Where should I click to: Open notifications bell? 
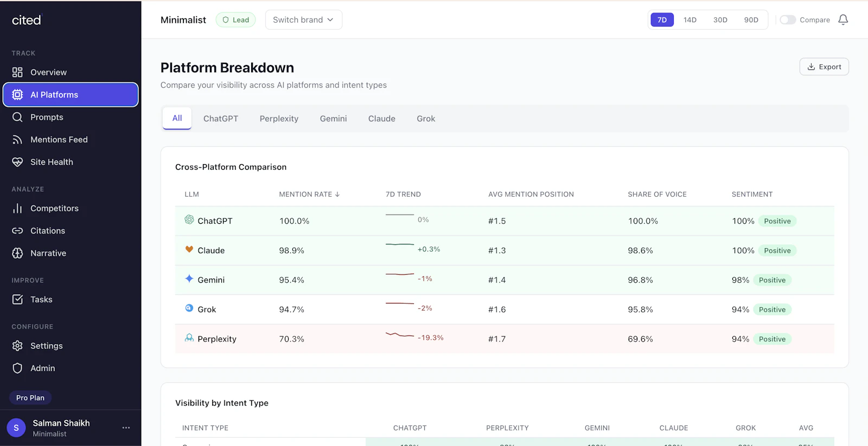(843, 20)
